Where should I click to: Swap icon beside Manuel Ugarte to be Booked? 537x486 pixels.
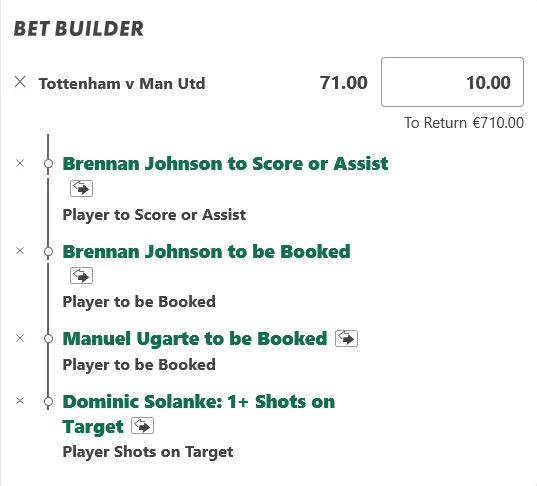[x=346, y=338]
